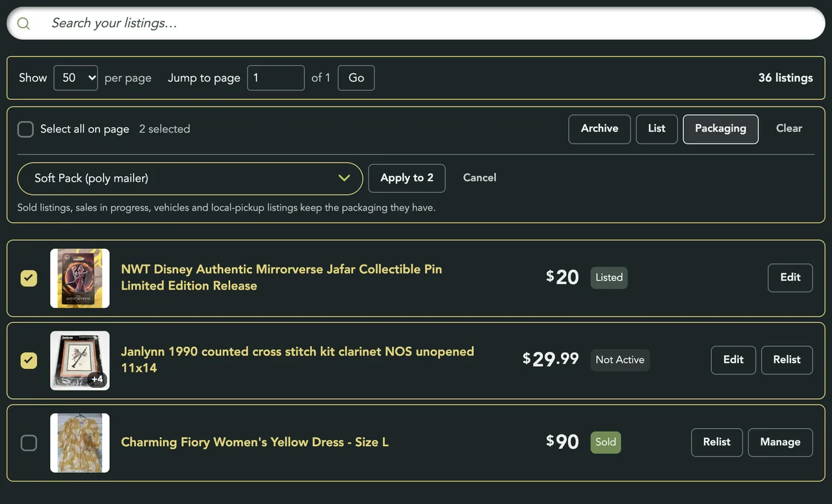Open the Jafar Collectible Pin thumbnail

[x=80, y=278]
